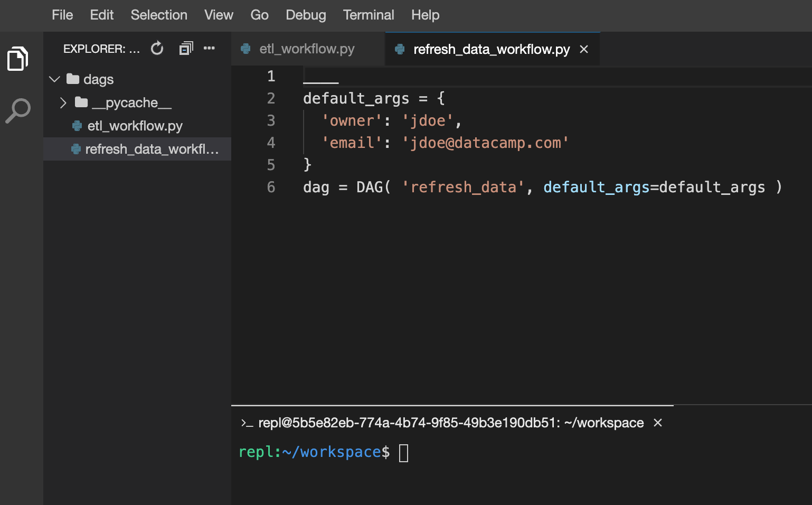
Task: Expand the __pycache__ folder
Action: (x=63, y=102)
